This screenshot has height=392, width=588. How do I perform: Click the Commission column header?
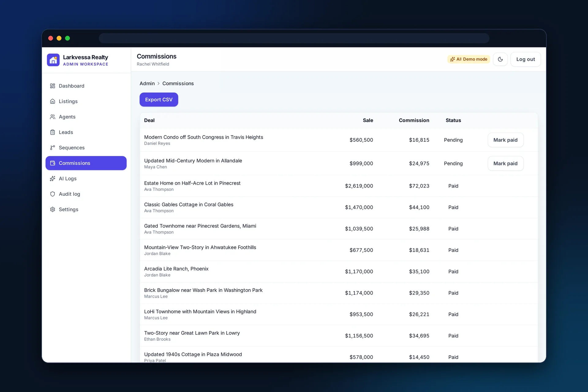(x=414, y=120)
